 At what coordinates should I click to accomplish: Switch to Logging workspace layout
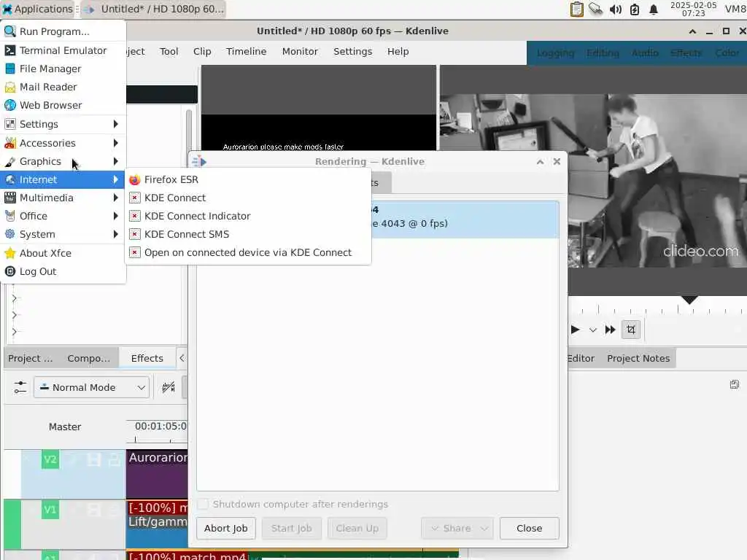point(555,52)
